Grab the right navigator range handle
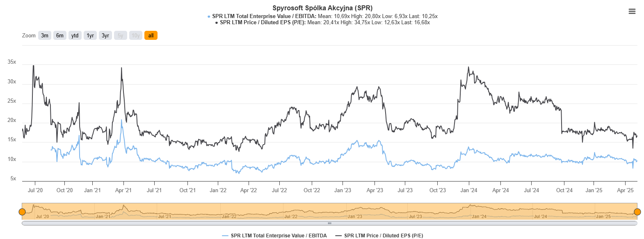Screen dimensions: 644x239 [637, 212]
